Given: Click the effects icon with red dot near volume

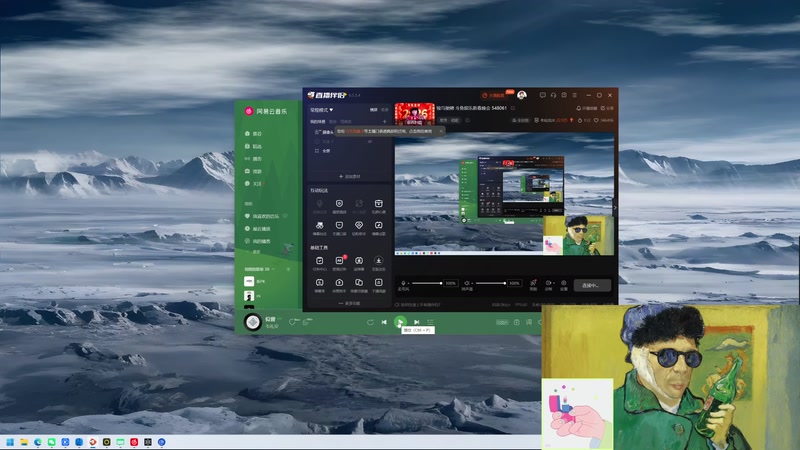Looking at the screenshot, I should tap(533, 283).
